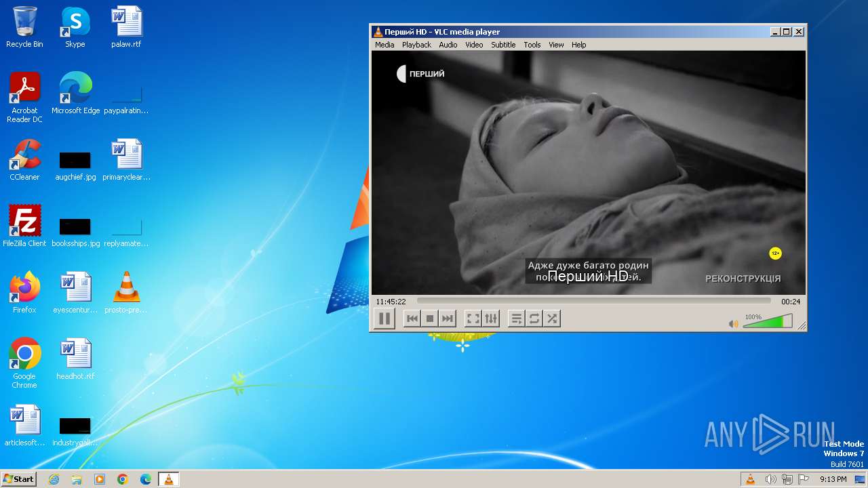The image size is (868, 488).
Task: Open the Windows Start menu
Action: pyautogui.click(x=18, y=479)
